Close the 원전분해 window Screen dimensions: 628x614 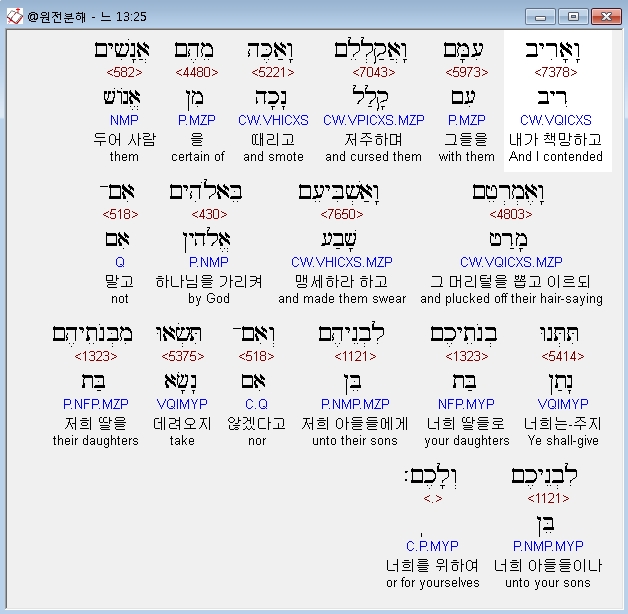click(606, 17)
